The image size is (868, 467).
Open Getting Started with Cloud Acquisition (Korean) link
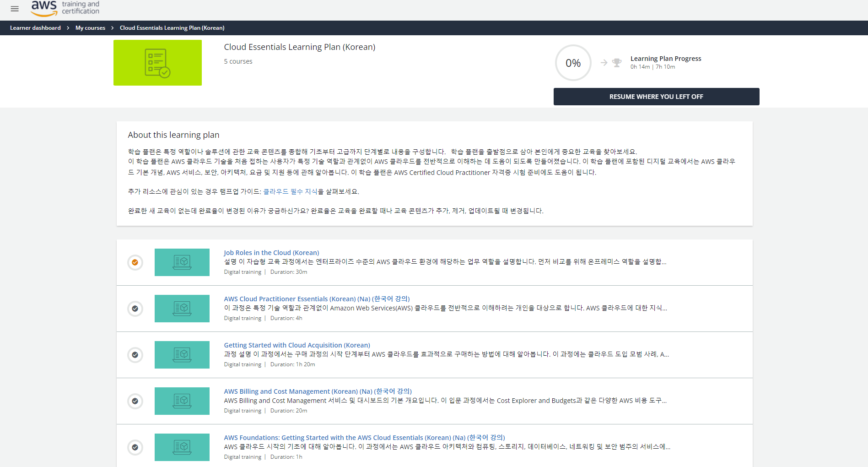[297, 345]
